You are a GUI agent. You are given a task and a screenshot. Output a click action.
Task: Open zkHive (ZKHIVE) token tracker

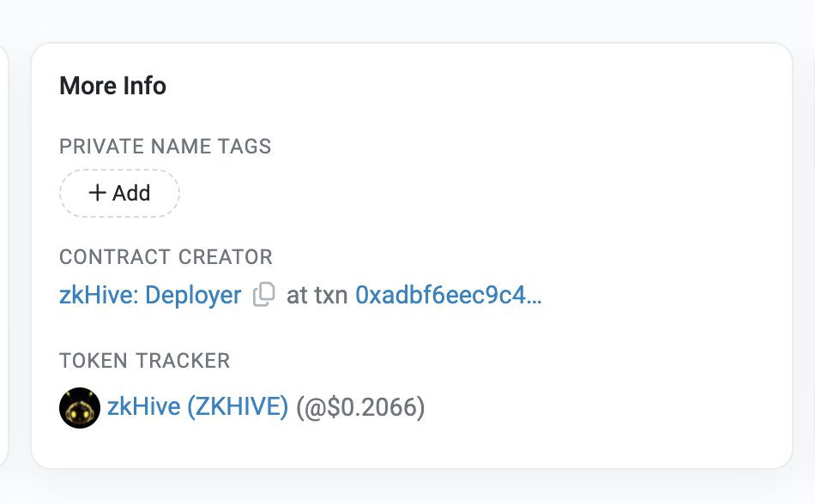(197, 406)
